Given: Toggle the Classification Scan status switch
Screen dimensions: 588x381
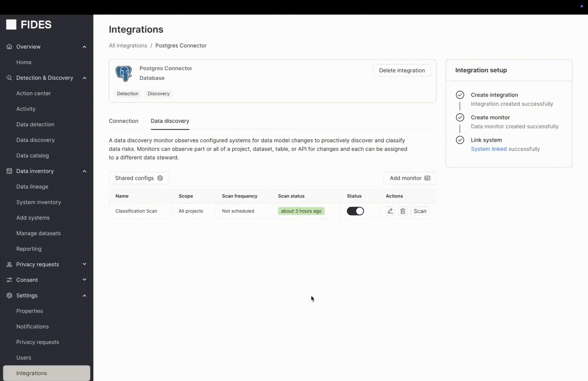Looking at the screenshot, I should tap(355, 211).
